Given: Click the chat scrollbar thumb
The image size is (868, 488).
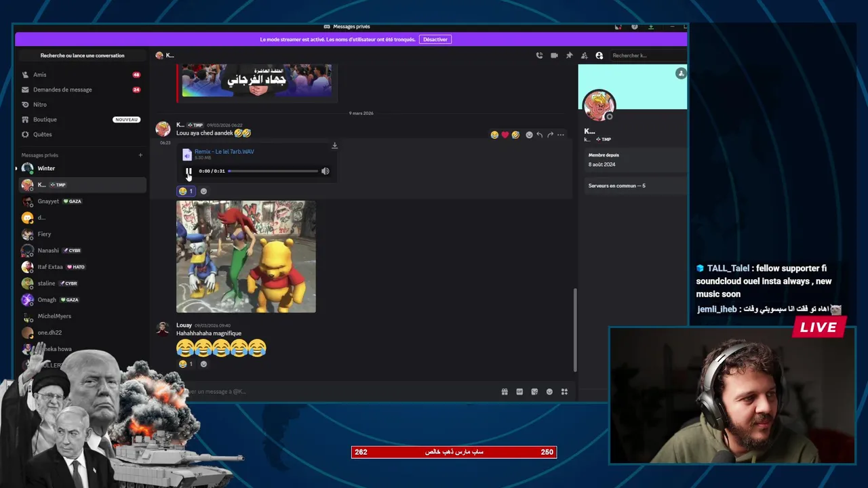Looking at the screenshot, I should click(x=575, y=329).
